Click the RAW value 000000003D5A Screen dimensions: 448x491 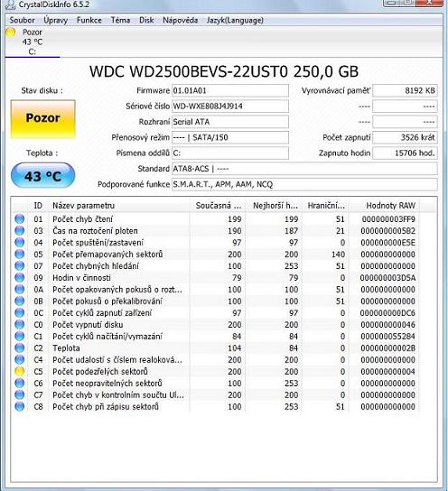[x=387, y=277]
